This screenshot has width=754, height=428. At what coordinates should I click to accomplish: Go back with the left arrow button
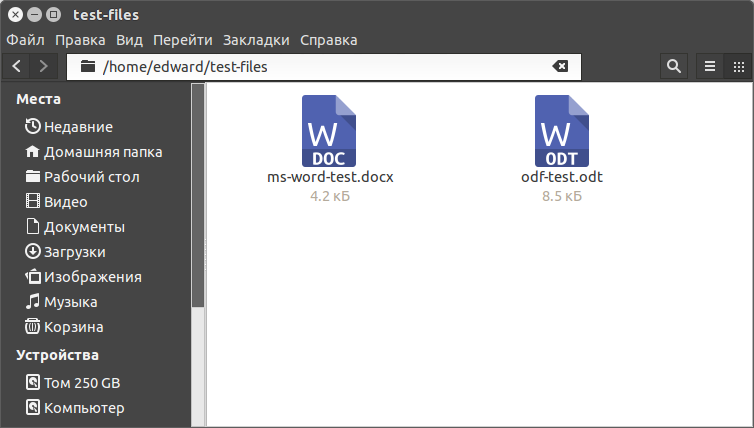16,66
